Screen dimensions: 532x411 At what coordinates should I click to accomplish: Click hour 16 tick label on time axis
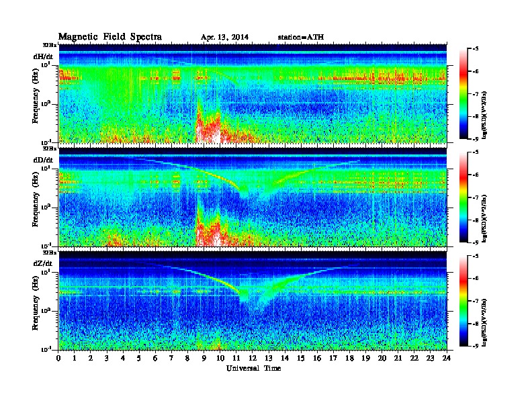click(x=317, y=359)
